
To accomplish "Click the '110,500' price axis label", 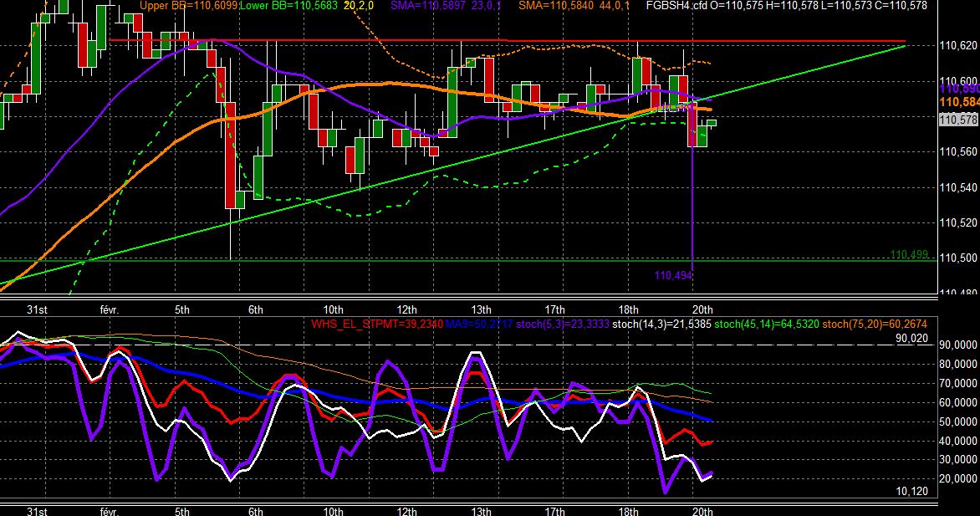I will point(959,258).
